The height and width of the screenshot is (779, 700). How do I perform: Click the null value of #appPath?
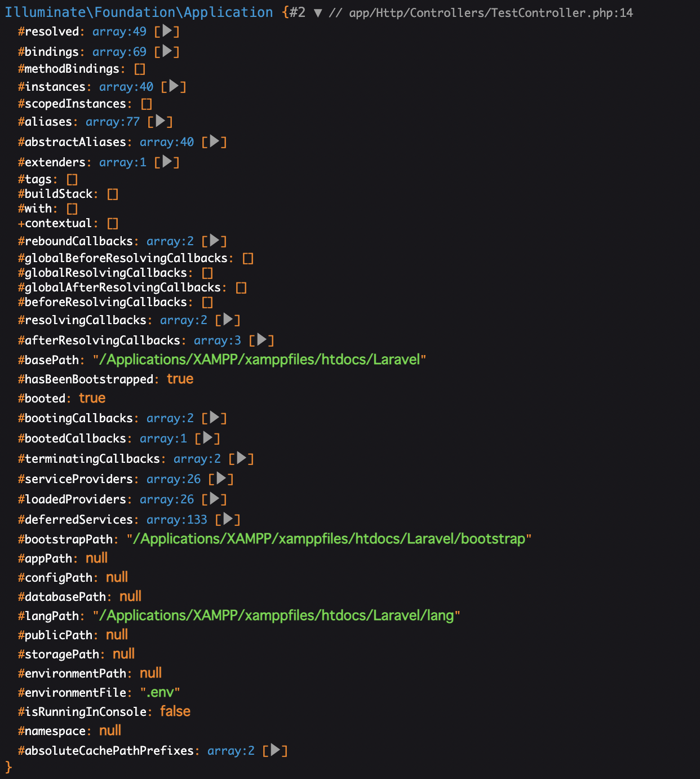click(97, 558)
